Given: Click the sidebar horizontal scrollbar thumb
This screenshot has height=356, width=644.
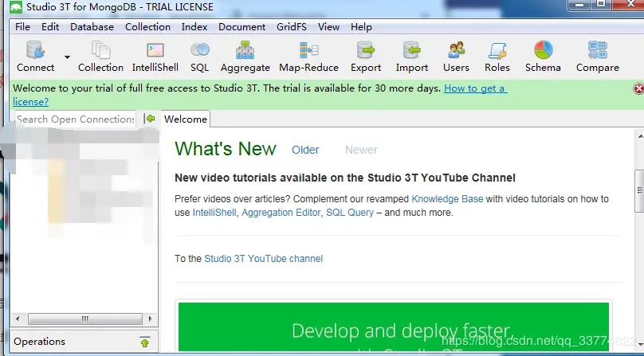Looking at the screenshot, I should pyautogui.click(x=85, y=319).
